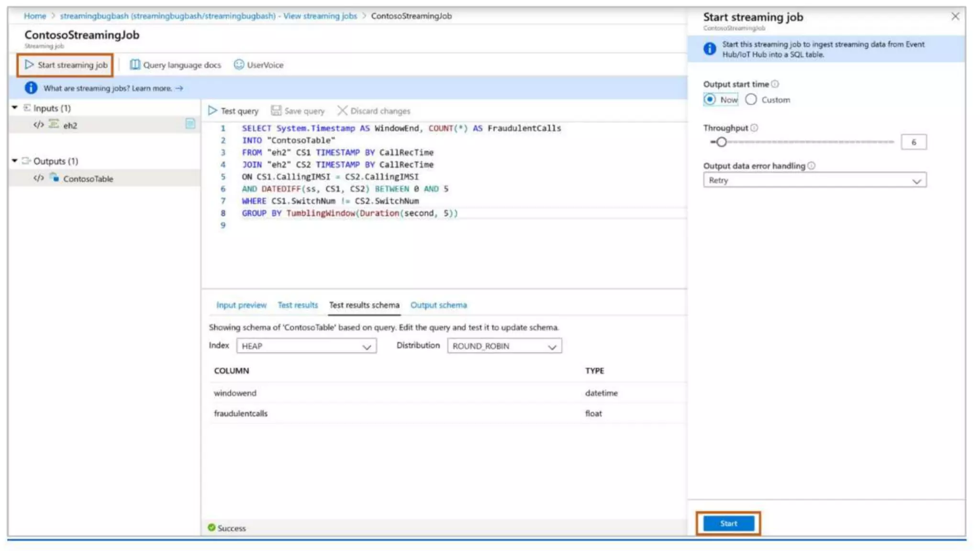Image resolution: width=980 pixels, height=551 pixels.
Task: Click the preview icon beside eh2 input
Action: 190,124
